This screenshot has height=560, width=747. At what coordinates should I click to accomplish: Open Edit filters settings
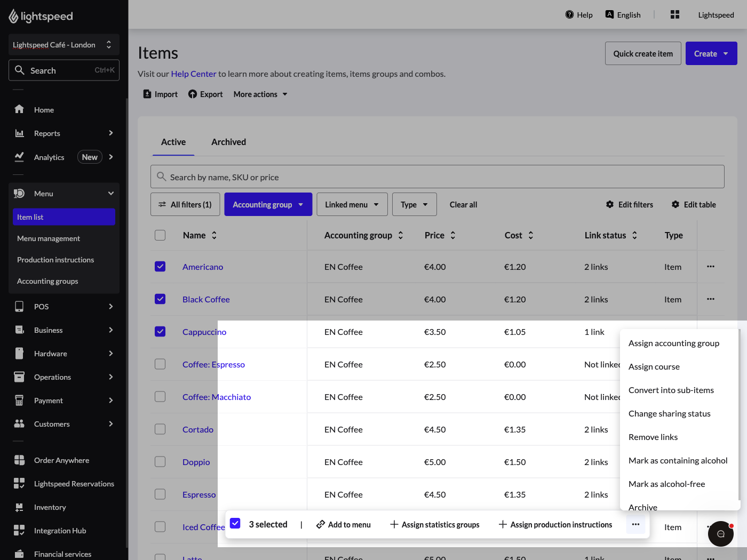tap(630, 204)
